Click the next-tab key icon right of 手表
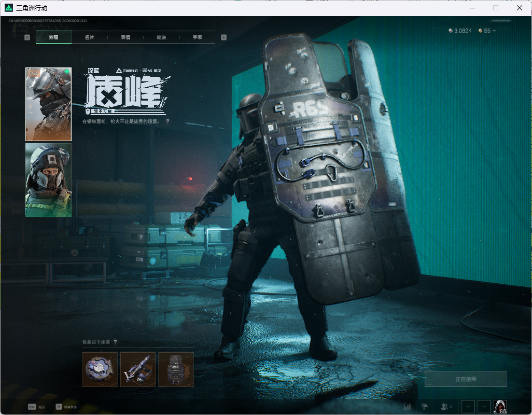 pos(223,37)
